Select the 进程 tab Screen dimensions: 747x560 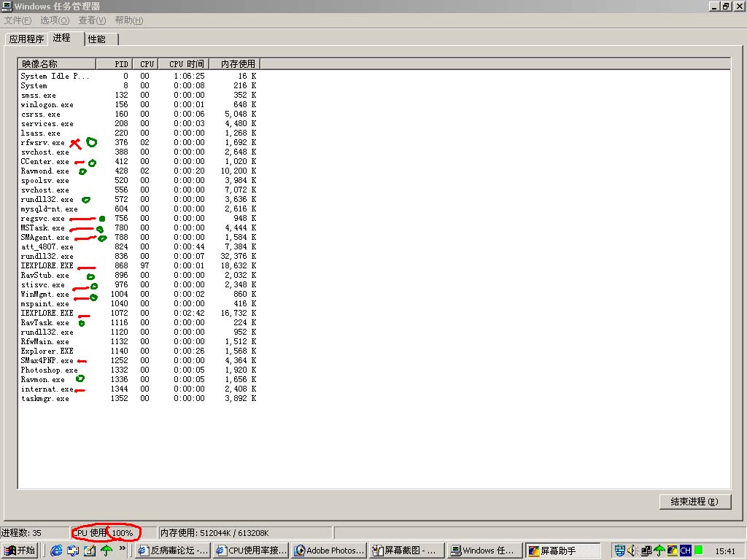pyautogui.click(x=66, y=38)
